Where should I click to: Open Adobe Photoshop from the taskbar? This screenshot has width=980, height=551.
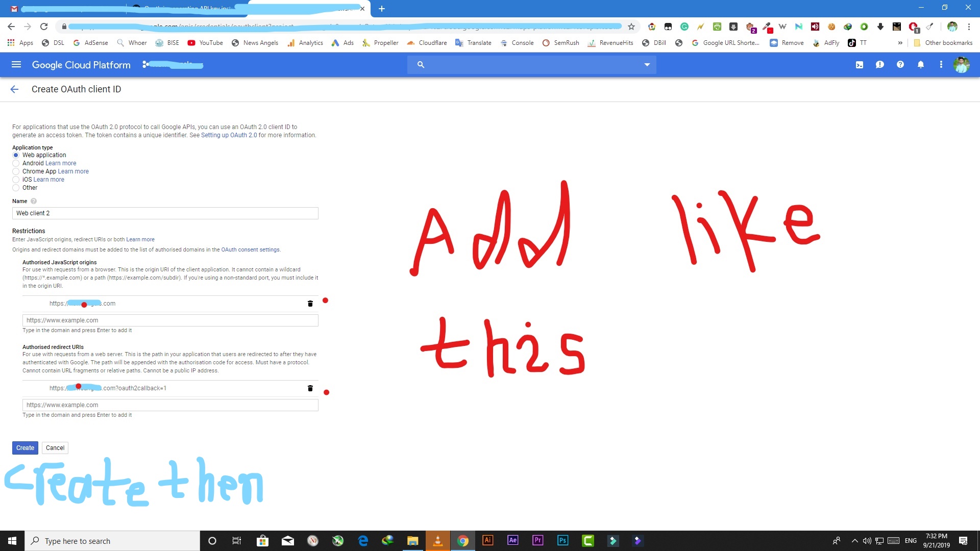click(x=563, y=541)
